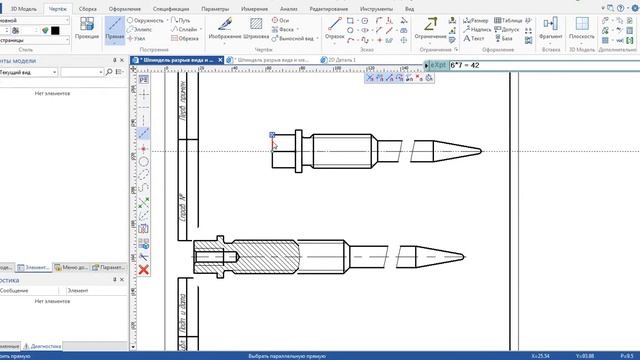Pin the model elements panel

tap(115, 60)
